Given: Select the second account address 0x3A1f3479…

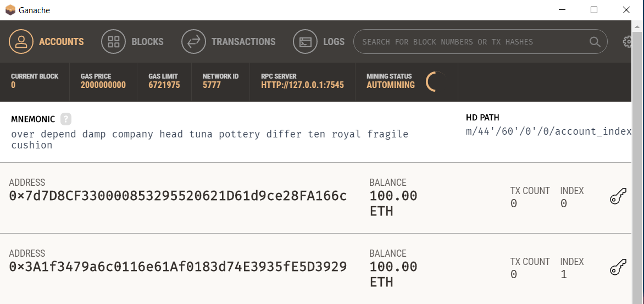Looking at the screenshot, I should [x=178, y=267].
